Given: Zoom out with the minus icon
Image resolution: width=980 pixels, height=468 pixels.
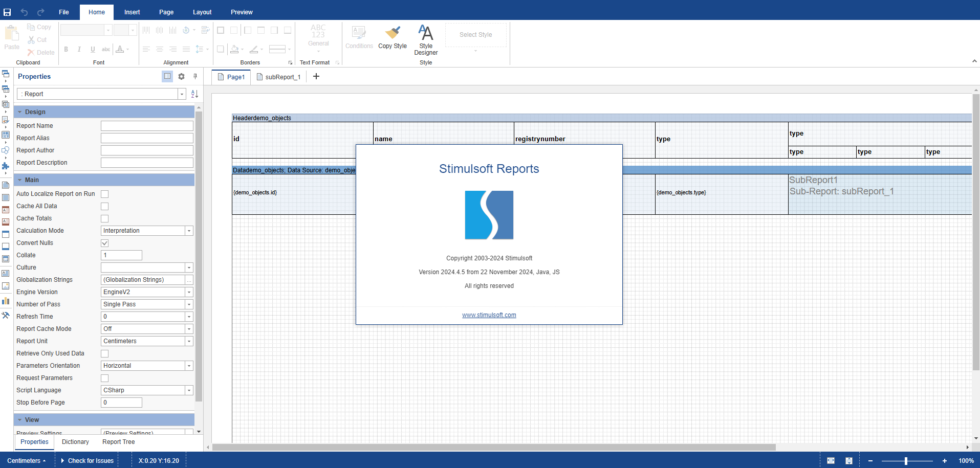Looking at the screenshot, I should (870, 461).
